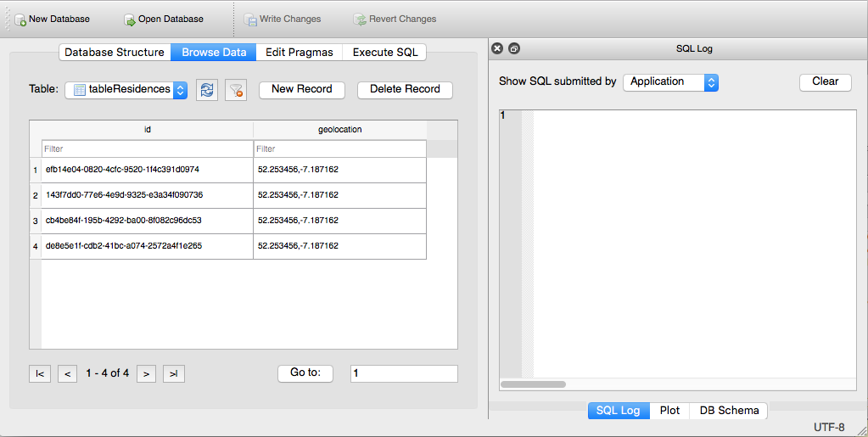The height and width of the screenshot is (437, 868).
Task: Click the SQL Log horizontal scrollbar
Action: 533,384
